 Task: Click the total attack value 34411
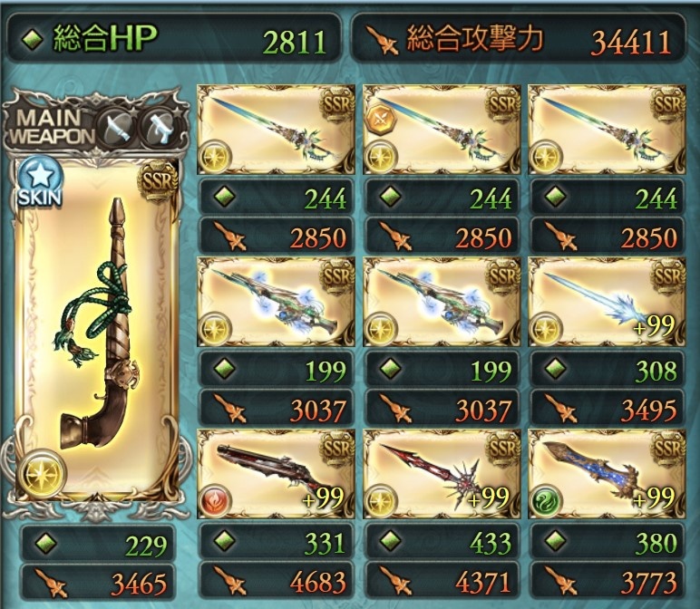[x=631, y=43]
